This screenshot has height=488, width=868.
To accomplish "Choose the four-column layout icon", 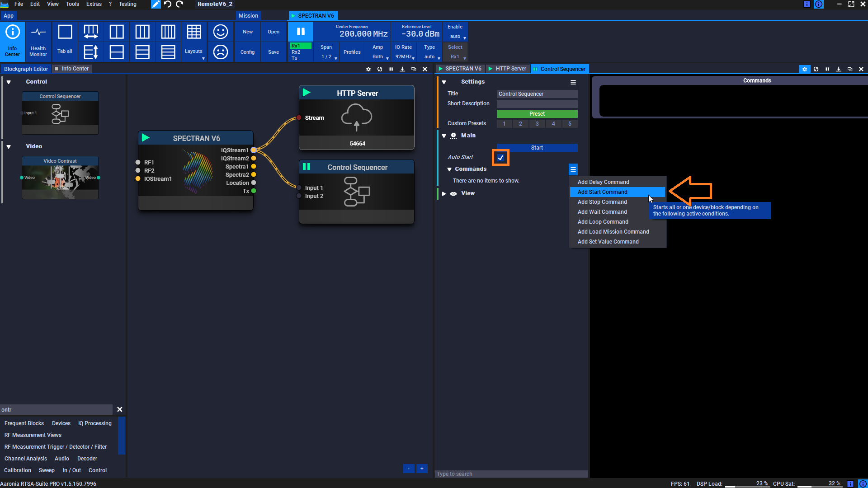I will (x=168, y=32).
